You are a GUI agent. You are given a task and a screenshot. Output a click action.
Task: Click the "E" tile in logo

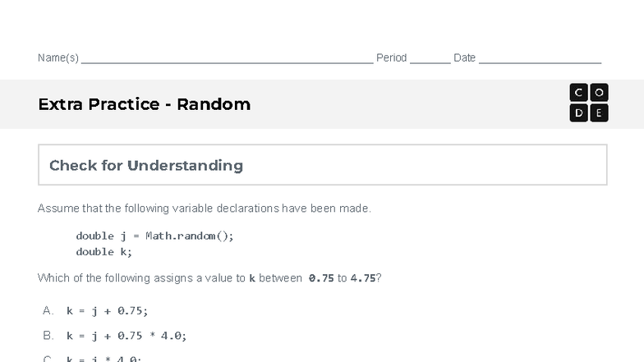coord(599,113)
